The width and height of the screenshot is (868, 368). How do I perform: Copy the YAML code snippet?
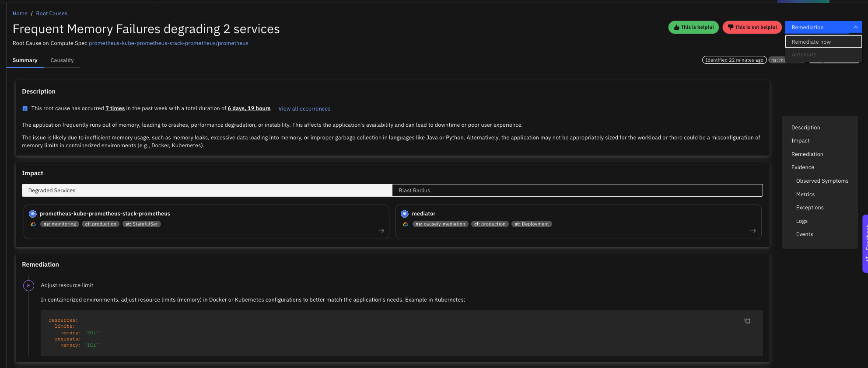click(747, 321)
